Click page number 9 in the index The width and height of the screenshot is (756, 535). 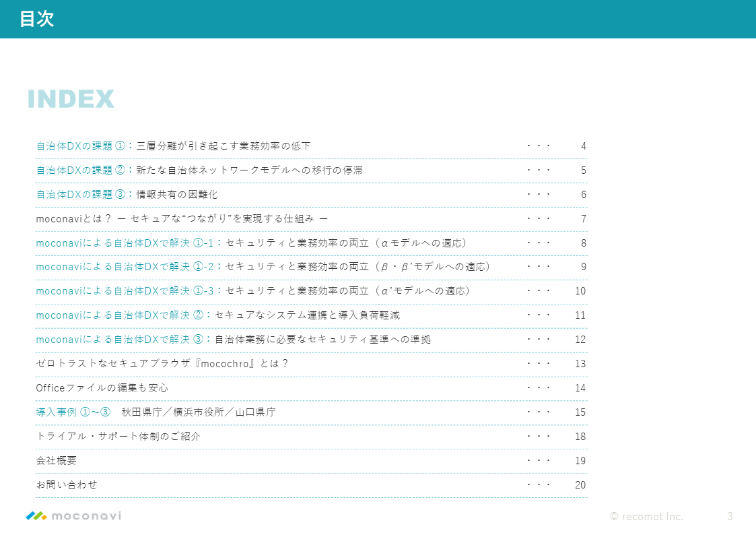pyautogui.click(x=584, y=267)
